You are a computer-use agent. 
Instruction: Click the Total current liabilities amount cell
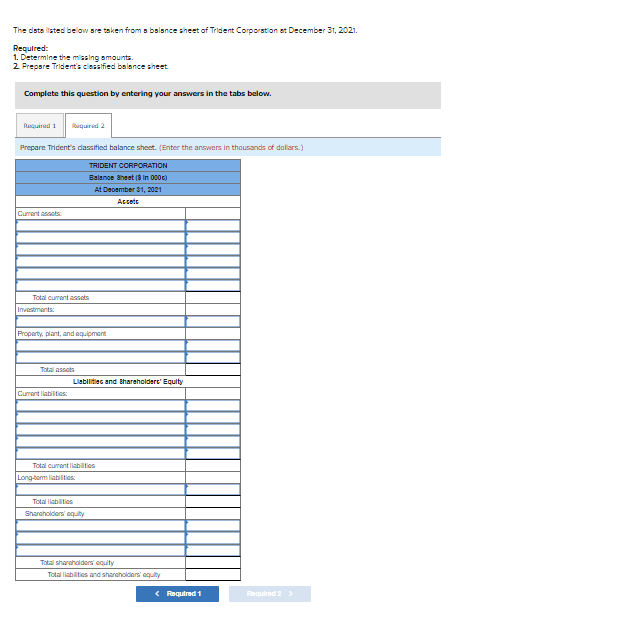213,465
